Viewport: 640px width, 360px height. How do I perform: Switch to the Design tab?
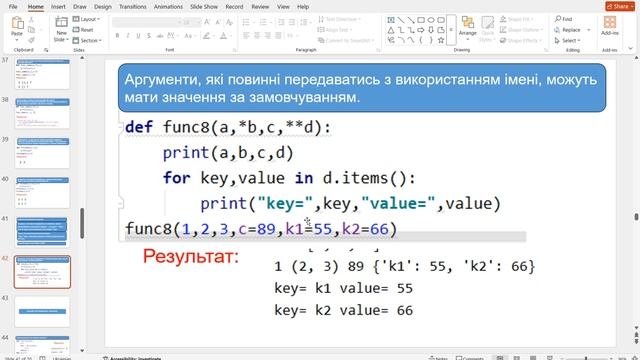tap(102, 7)
